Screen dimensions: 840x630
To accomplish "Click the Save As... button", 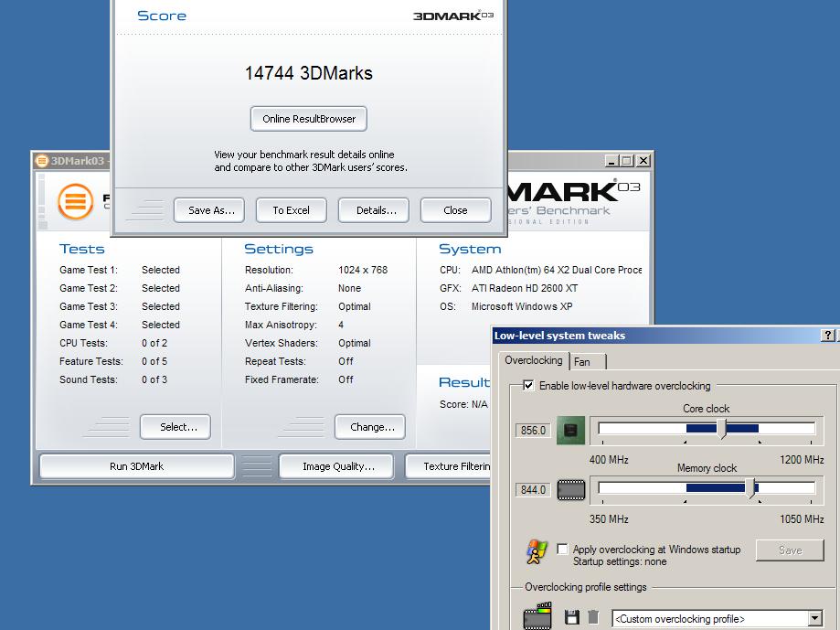I will [209, 210].
